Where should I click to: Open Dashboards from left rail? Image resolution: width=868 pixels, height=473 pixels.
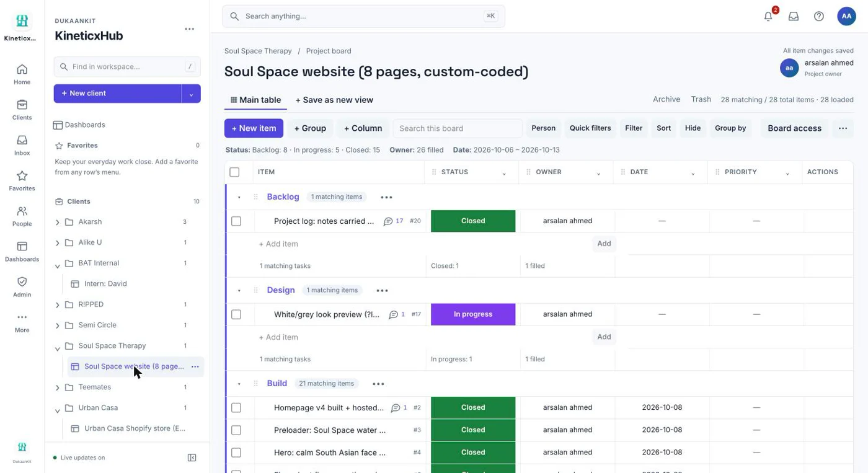(22, 251)
